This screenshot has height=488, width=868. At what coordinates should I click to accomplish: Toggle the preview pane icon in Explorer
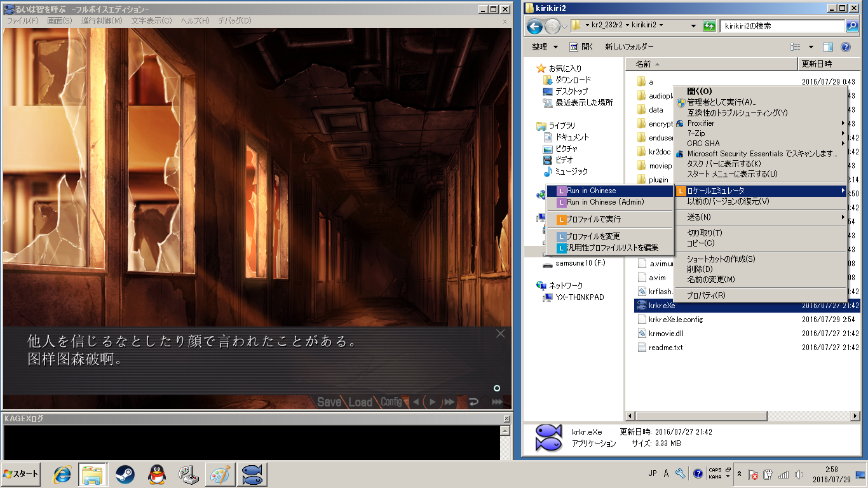(828, 47)
